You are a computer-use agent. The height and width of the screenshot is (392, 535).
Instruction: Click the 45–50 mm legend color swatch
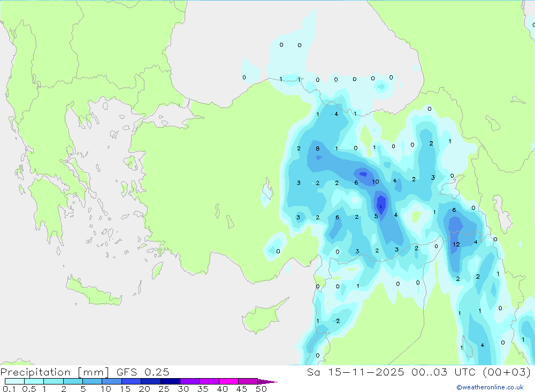[248, 381]
